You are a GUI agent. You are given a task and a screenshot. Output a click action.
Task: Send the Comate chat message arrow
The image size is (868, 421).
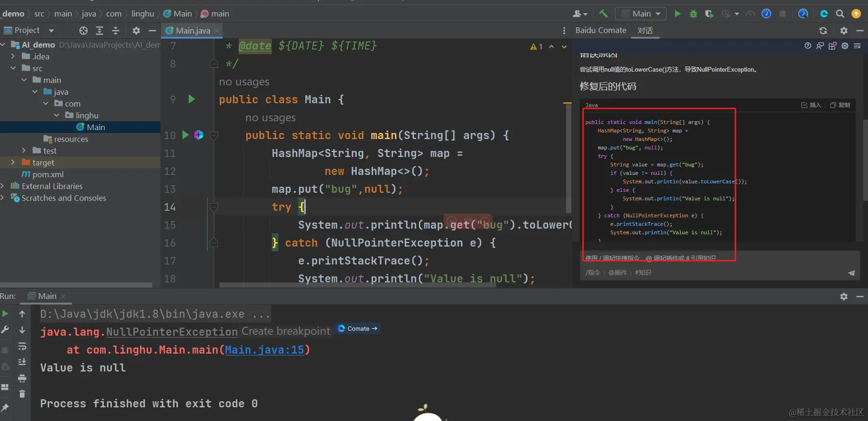pos(851,273)
